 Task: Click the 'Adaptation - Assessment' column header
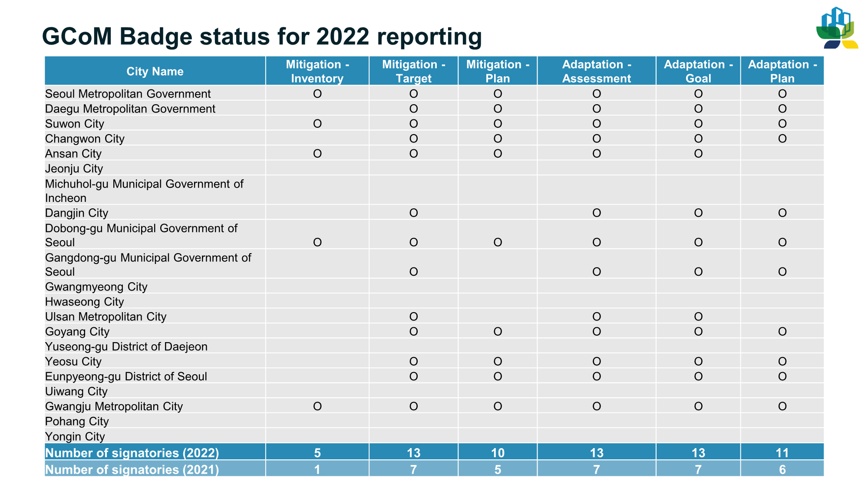coord(597,71)
